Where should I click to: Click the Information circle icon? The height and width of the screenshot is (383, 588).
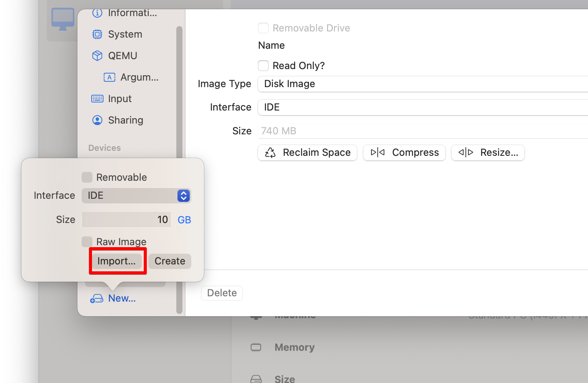point(97,13)
